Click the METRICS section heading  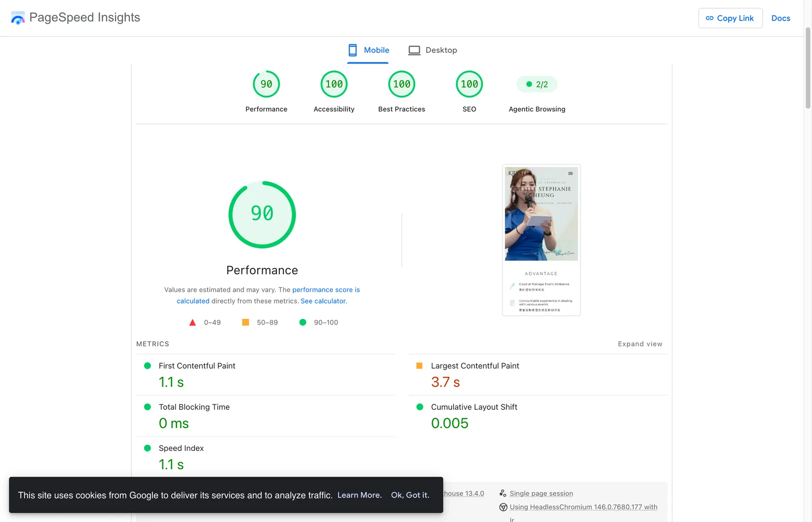click(153, 344)
